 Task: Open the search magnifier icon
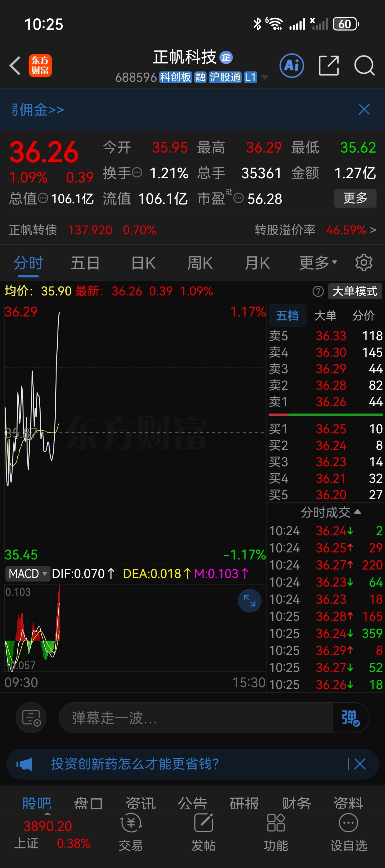tap(365, 65)
